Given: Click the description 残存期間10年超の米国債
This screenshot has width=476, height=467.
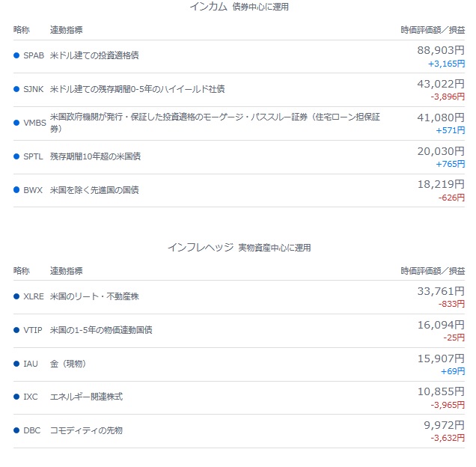Looking at the screenshot, I should pyautogui.click(x=95, y=156).
